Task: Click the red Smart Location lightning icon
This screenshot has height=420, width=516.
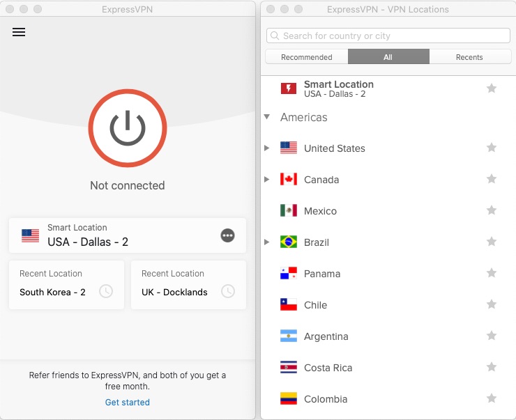Action: pyautogui.click(x=289, y=88)
